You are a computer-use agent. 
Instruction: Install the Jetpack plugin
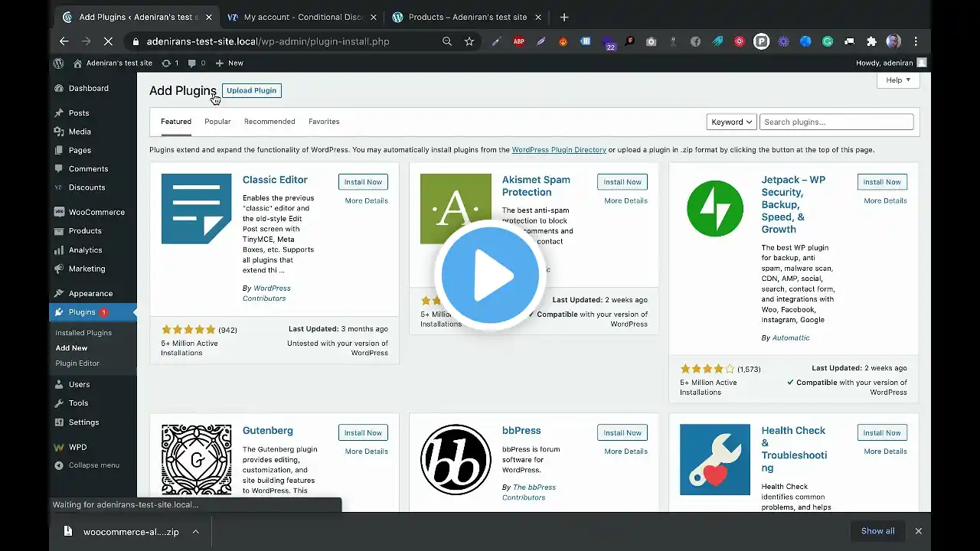click(882, 182)
